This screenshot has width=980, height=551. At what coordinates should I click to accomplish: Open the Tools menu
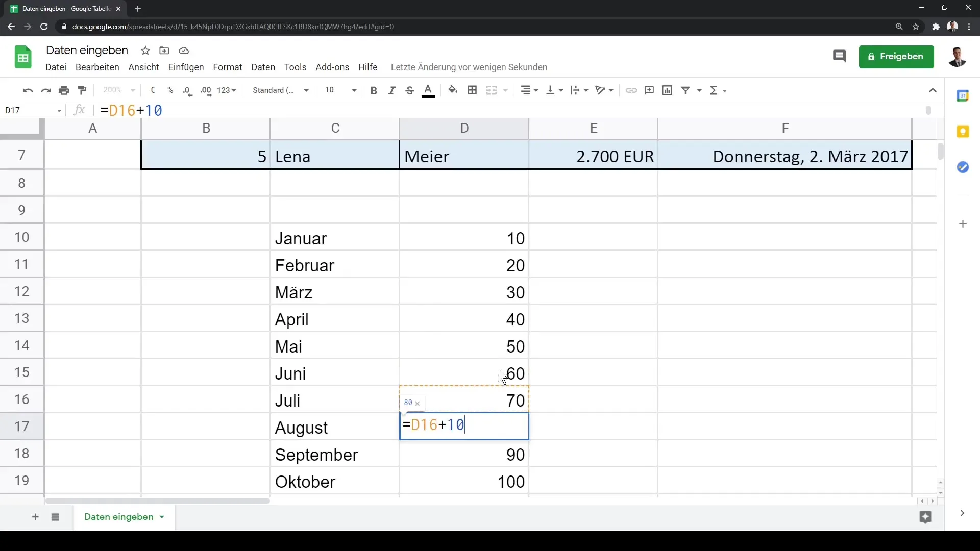pos(295,67)
